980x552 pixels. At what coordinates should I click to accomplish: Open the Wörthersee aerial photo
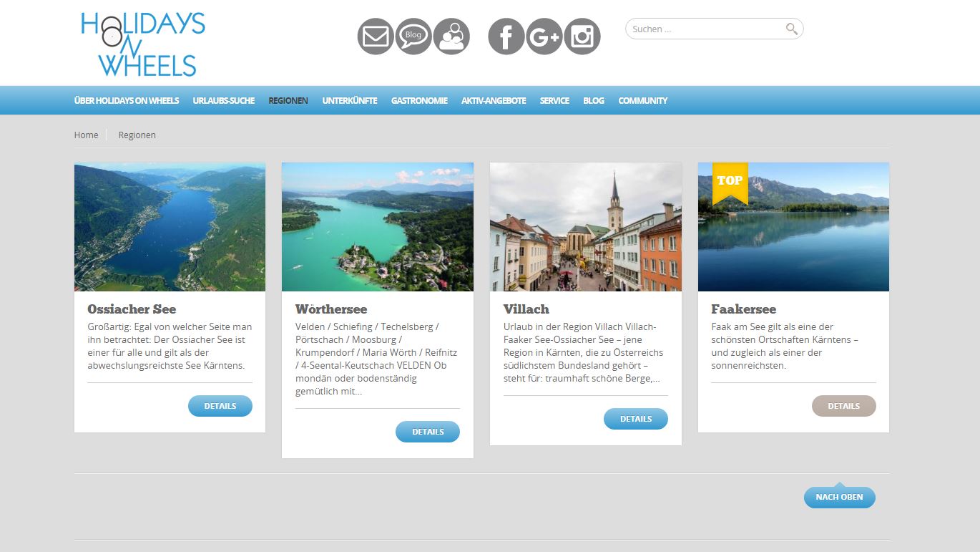click(x=378, y=227)
